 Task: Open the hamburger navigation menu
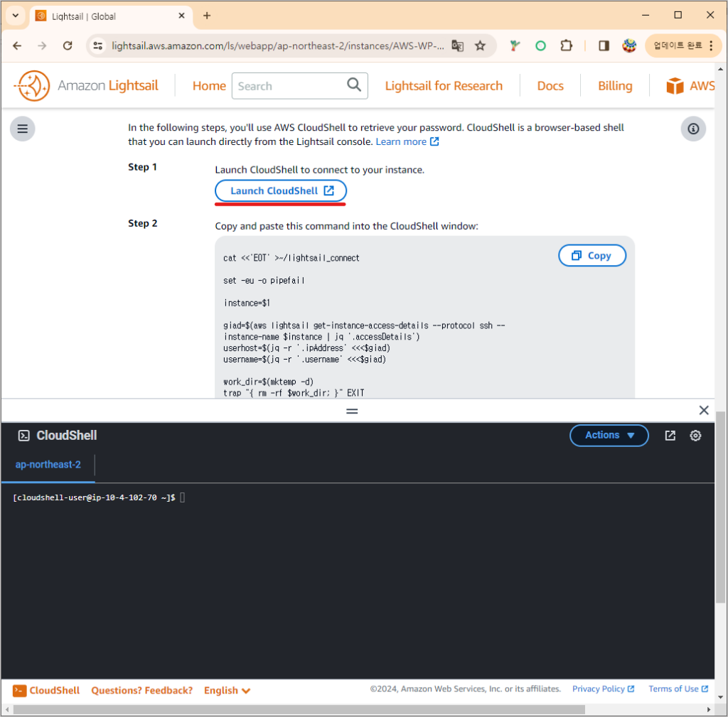[x=22, y=129]
